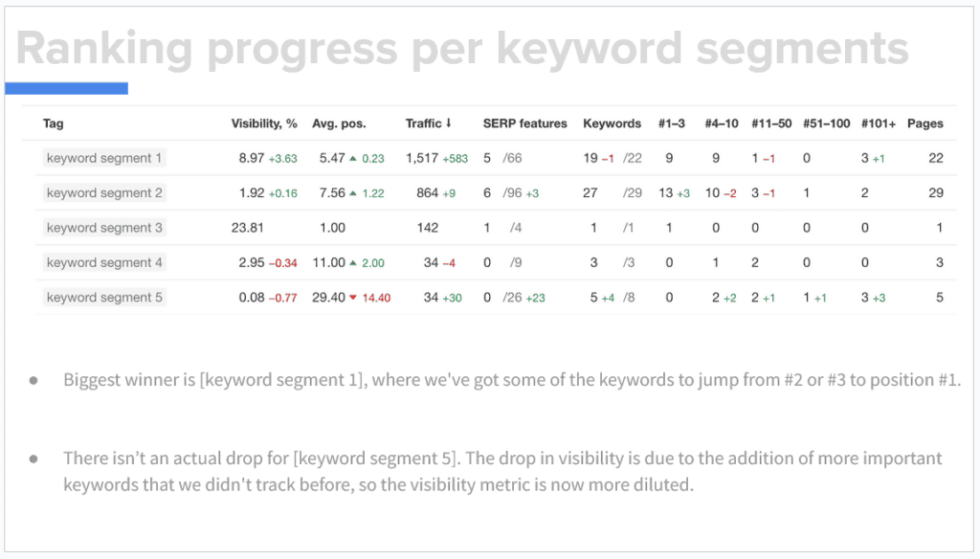
Task: Click traffic value 1,517 for segment 1
Action: [422, 158]
